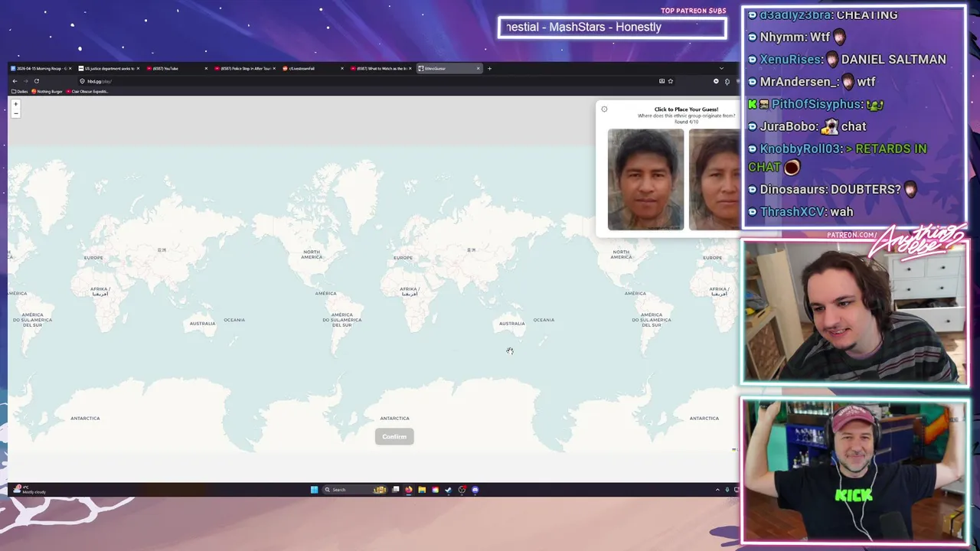The height and width of the screenshot is (551, 980).
Task: Click username Nhymm in chat
Action: tap(782, 37)
